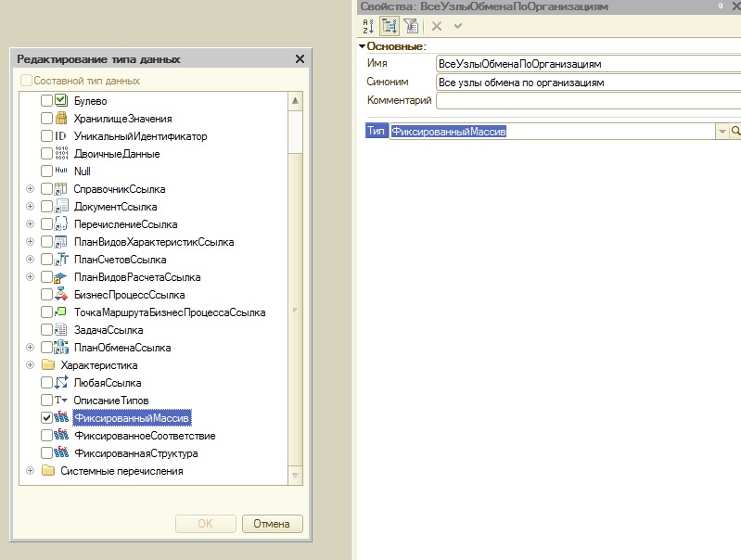Click the Характеристика folder icon
The height and width of the screenshot is (560, 741).
tap(48, 364)
